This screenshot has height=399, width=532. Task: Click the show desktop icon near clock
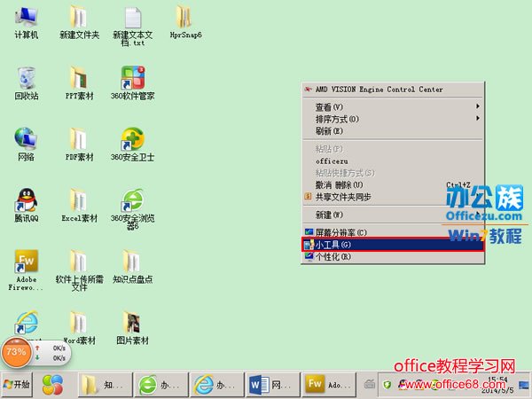coord(524,385)
